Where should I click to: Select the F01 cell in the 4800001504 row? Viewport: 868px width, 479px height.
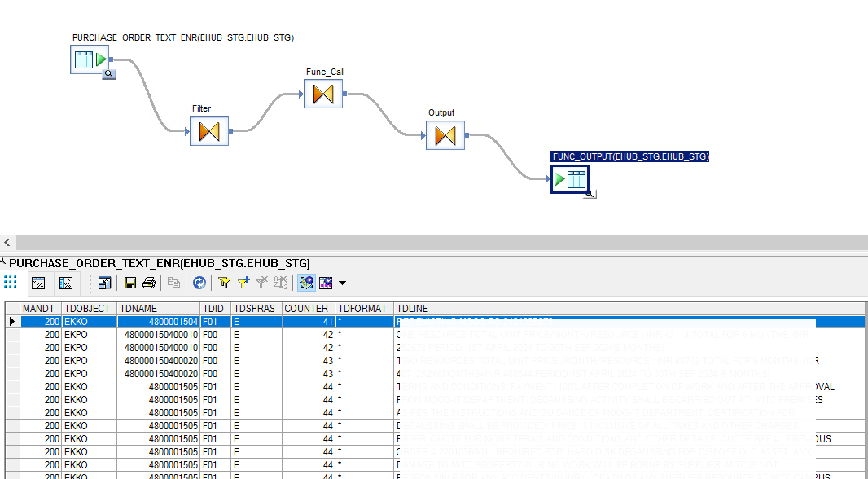pyautogui.click(x=215, y=322)
